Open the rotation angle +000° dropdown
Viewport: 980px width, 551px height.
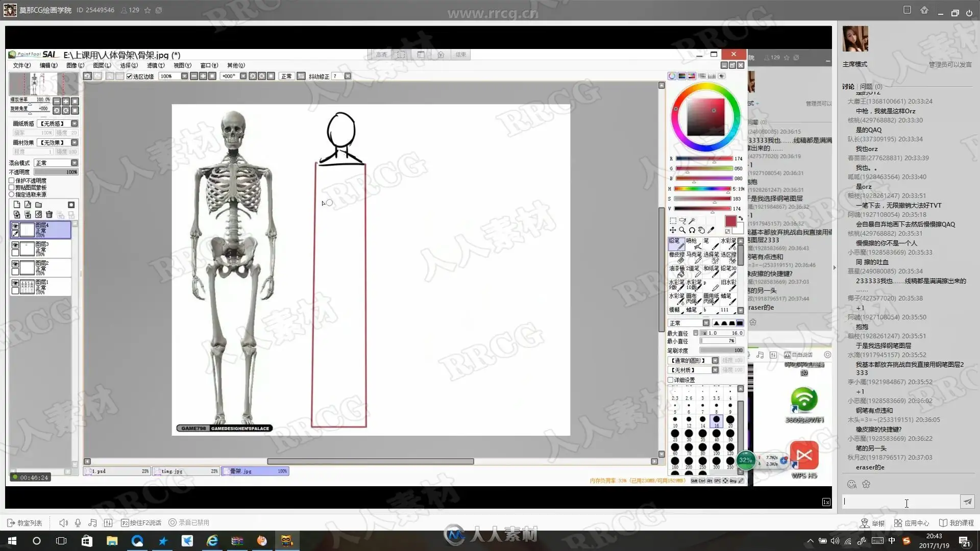(243, 76)
